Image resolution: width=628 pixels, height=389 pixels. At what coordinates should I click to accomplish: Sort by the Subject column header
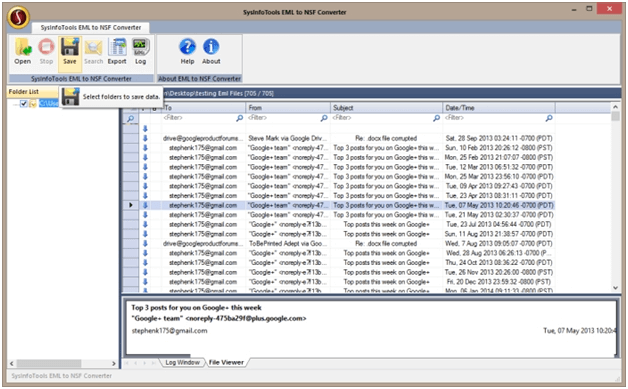[386, 108]
